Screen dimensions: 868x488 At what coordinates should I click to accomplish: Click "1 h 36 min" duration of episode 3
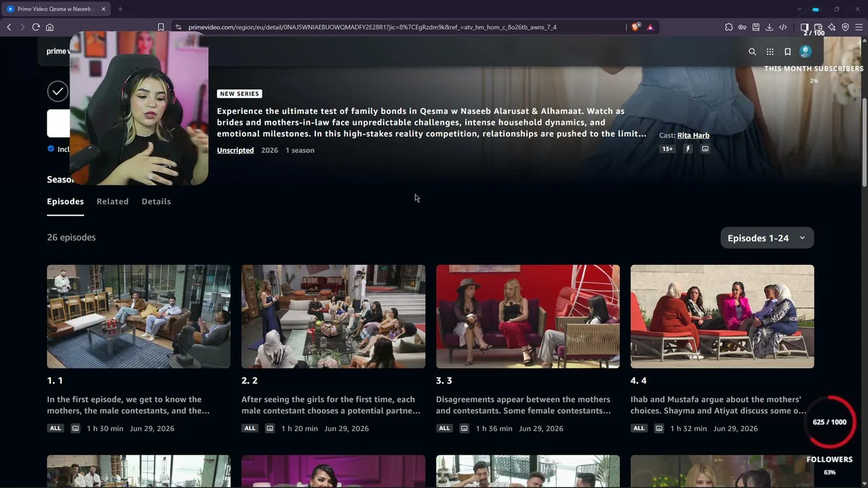click(x=494, y=428)
